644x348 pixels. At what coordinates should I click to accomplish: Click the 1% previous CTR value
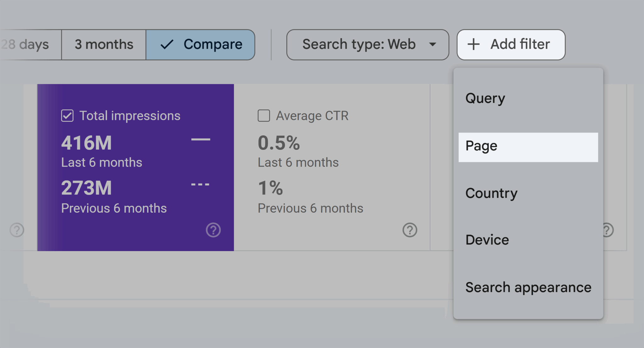pyautogui.click(x=270, y=188)
